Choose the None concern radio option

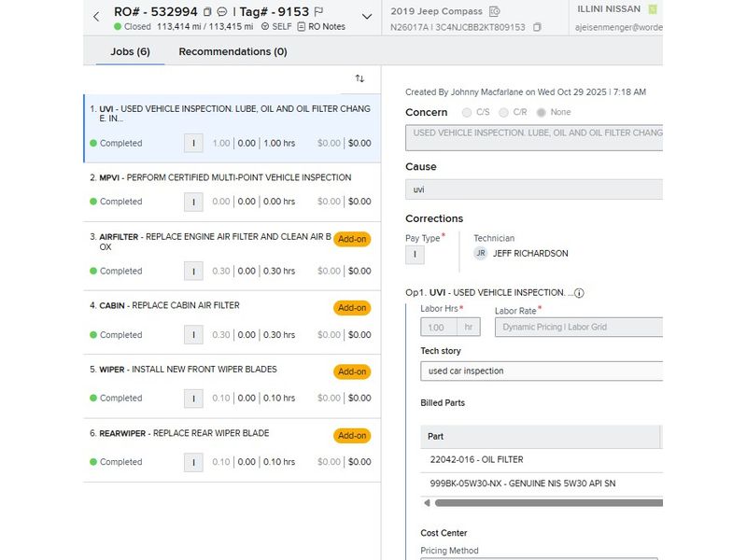click(542, 112)
